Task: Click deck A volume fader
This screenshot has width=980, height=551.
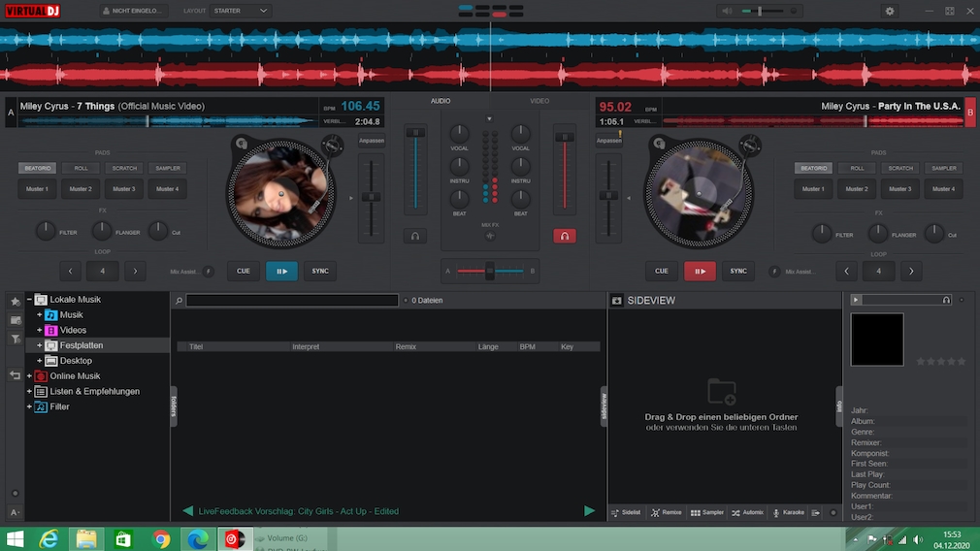Action: click(x=415, y=169)
